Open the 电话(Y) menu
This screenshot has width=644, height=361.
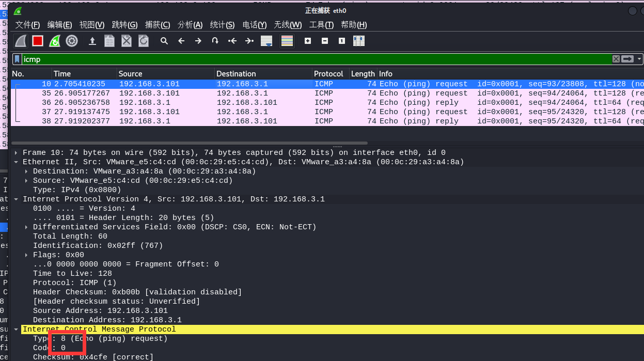tap(255, 25)
